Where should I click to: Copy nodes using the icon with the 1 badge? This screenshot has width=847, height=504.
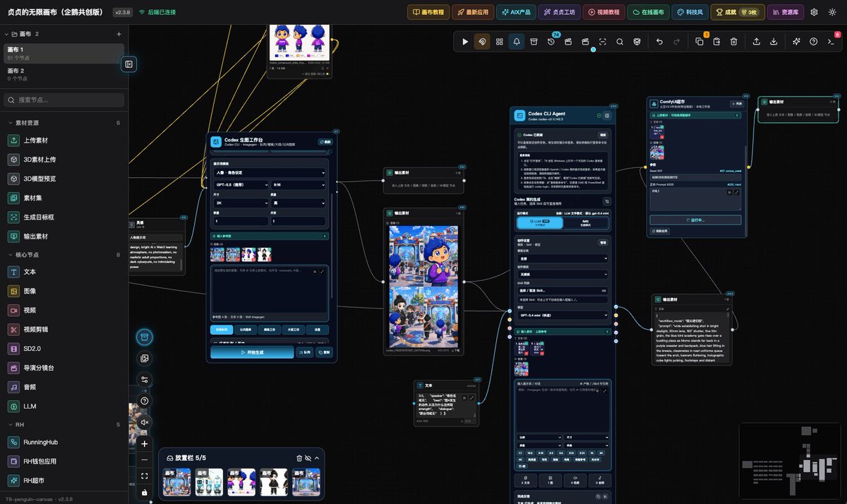tap(699, 42)
